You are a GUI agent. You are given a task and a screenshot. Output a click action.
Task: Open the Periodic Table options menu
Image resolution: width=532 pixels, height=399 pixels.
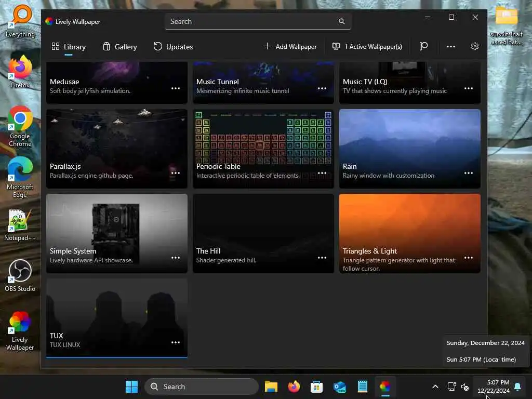pos(322,173)
